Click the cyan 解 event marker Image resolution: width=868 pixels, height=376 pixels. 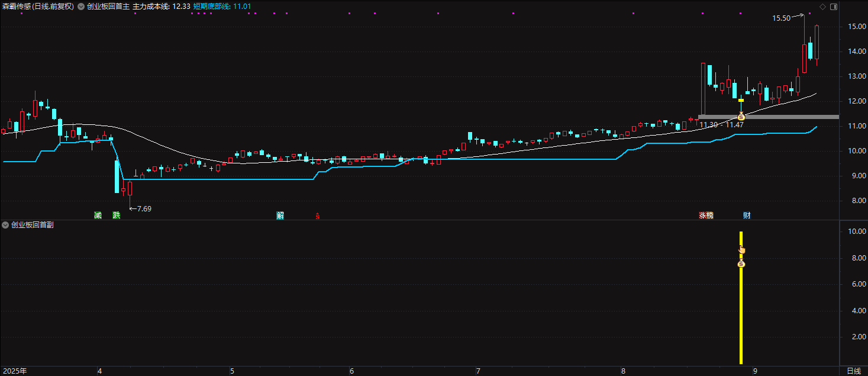[280, 216]
